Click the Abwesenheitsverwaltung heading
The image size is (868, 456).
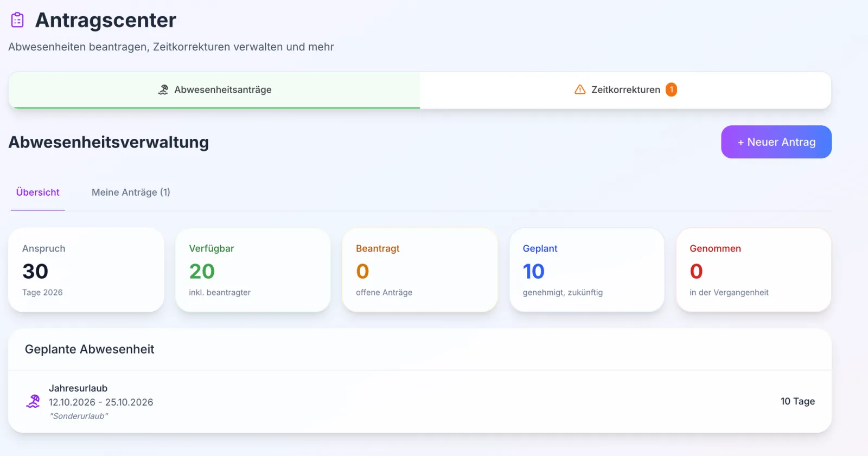pos(108,142)
